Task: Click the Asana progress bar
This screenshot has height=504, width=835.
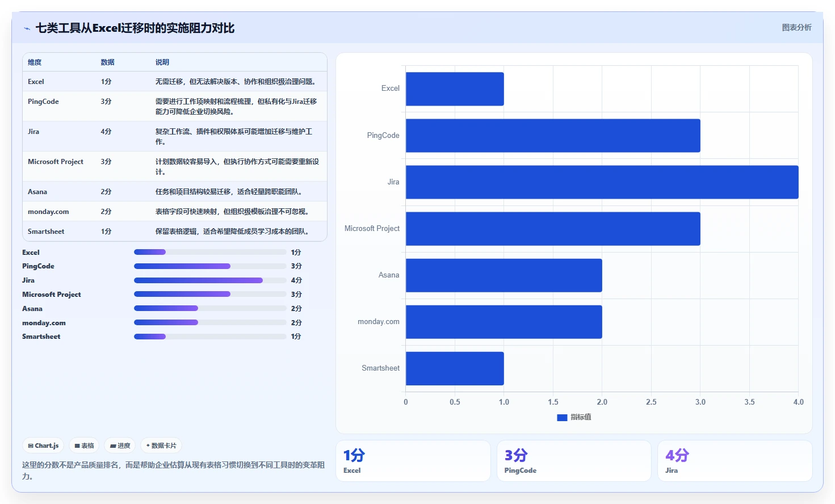Action: click(210, 308)
